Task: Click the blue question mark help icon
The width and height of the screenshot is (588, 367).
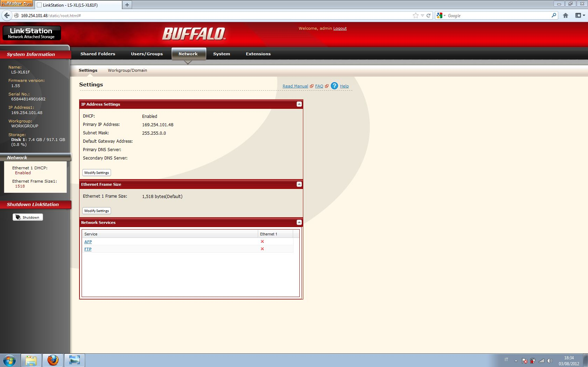Action: [334, 86]
